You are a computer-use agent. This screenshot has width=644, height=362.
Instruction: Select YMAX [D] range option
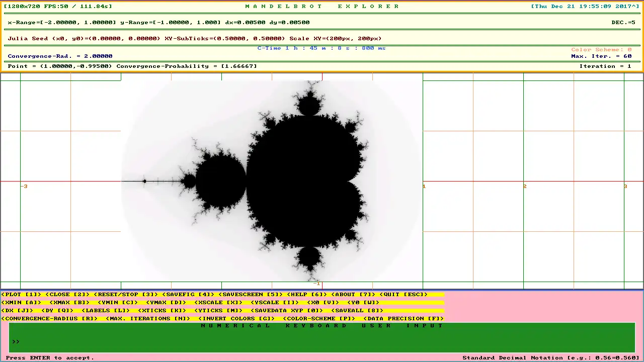click(166, 303)
